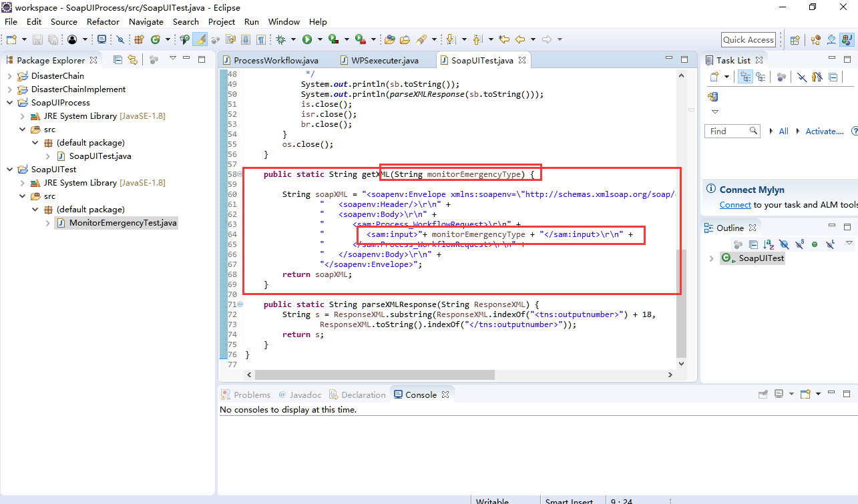Click inside the Find field in Task List
This screenshot has height=504, width=858.
click(732, 131)
